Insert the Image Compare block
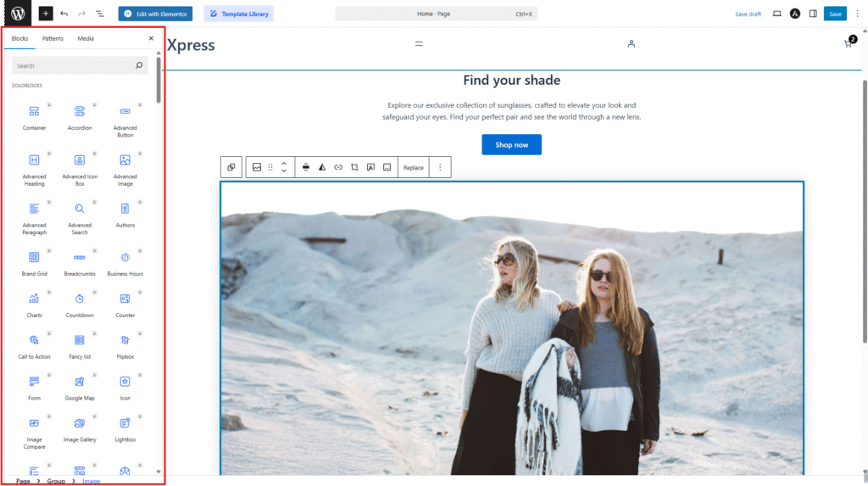 pos(34,433)
